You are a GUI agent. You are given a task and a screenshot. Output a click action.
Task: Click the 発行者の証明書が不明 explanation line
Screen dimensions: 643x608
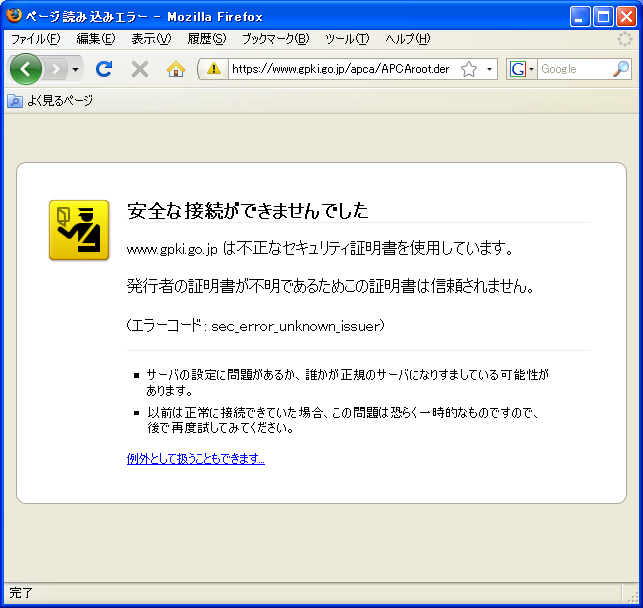(331, 286)
